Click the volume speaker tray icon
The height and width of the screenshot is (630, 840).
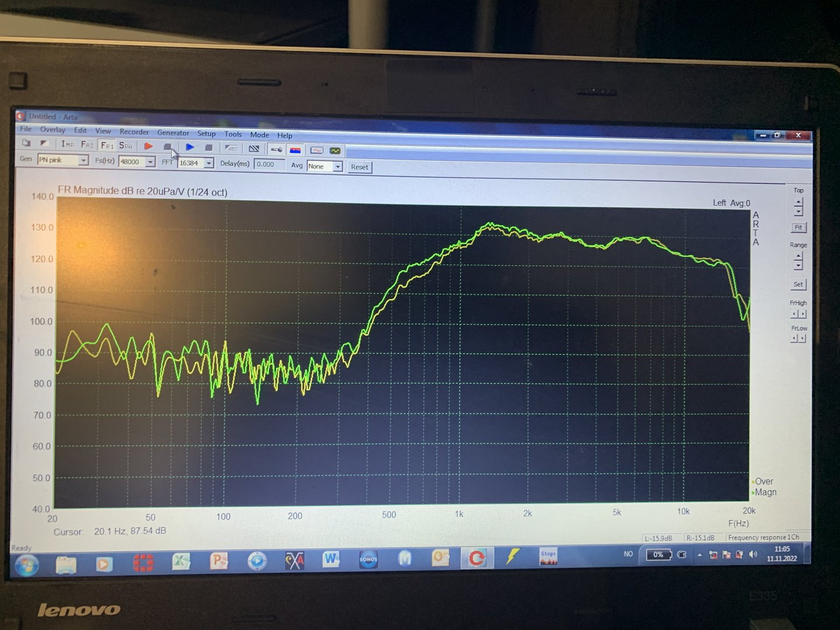tap(753, 554)
